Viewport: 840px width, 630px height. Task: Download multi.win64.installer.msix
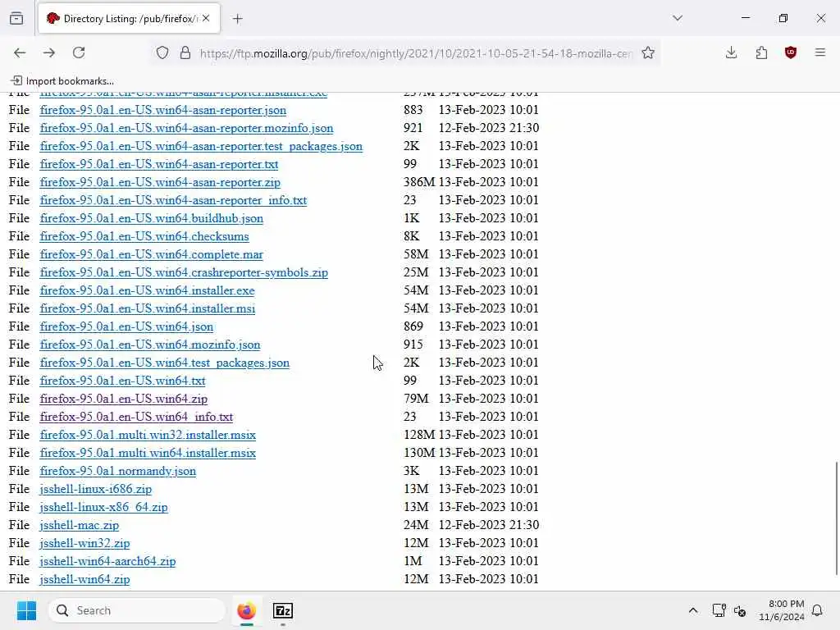click(x=148, y=453)
